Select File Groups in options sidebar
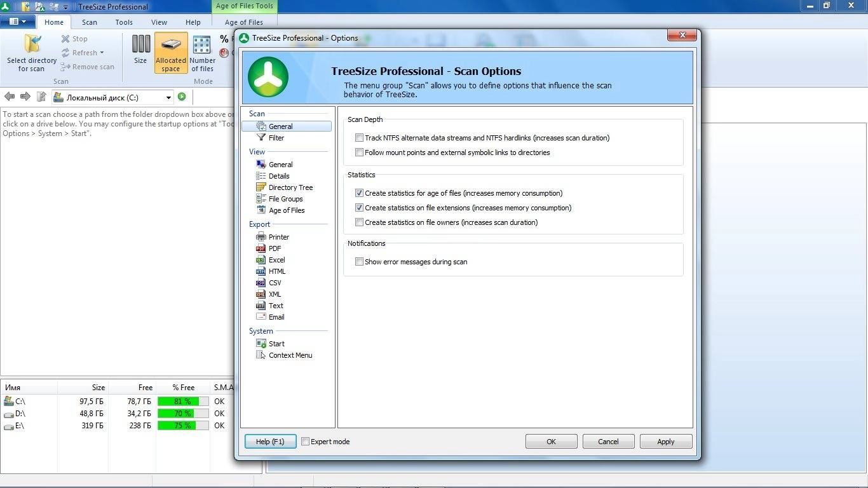The height and width of the screenshot is (488, 868). (285, 199)
